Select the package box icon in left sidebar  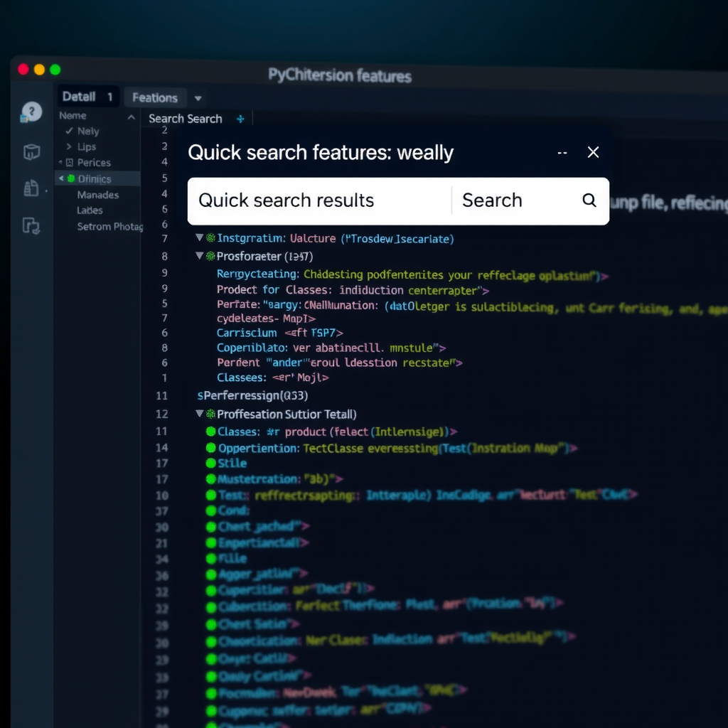point(31,151)
